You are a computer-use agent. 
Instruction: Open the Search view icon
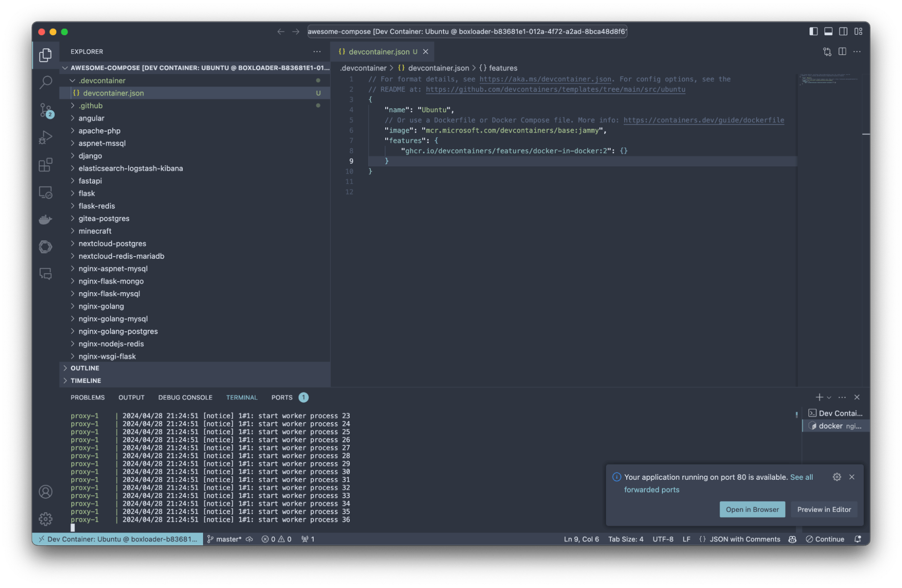[x=46, y=83]
